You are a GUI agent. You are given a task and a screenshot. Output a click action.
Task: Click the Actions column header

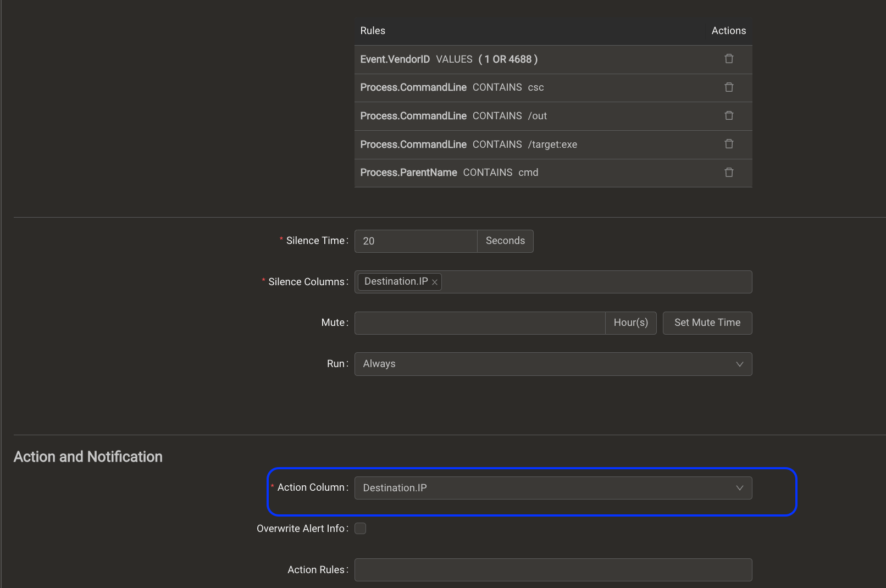pos(728,31)
